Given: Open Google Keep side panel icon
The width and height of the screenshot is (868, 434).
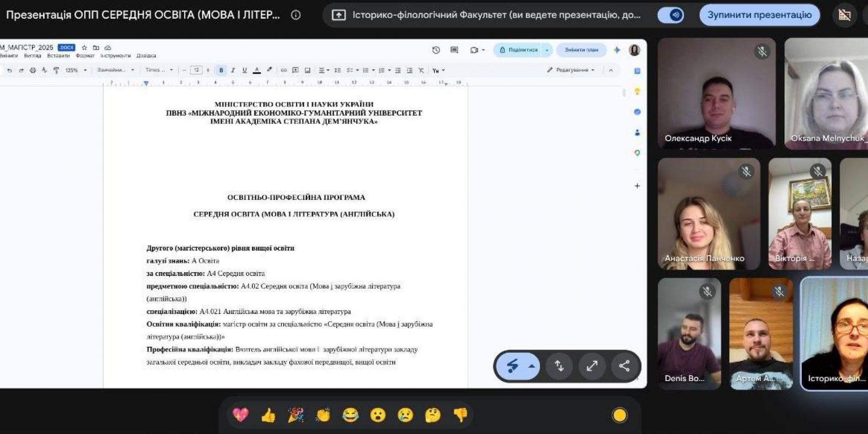Looking at the screenshot, I should tap(637, 91).
